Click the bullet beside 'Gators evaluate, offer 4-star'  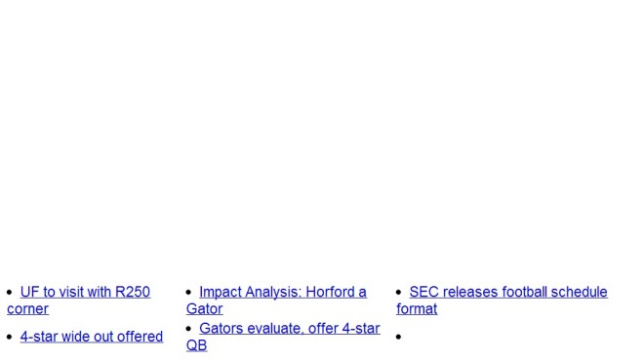click(188, 329)
